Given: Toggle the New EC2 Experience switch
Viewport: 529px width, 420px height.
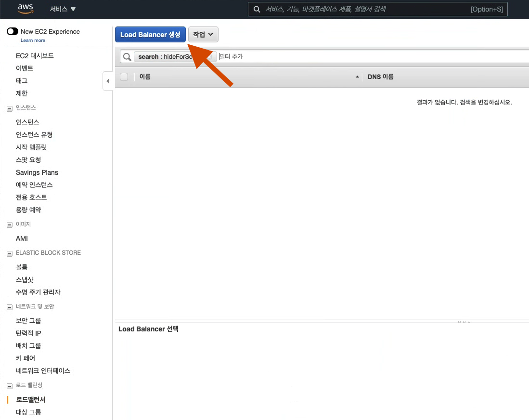Looking at the screenshot, I should pyautogui.click(x=13, y=31).
